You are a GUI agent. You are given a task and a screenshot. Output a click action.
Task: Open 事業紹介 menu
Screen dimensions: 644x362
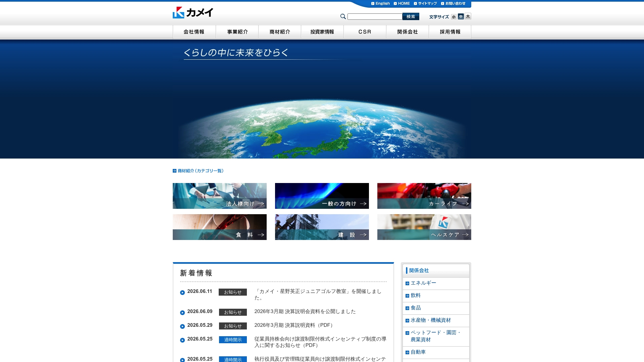pyautogui.click(x=237, y=32)
